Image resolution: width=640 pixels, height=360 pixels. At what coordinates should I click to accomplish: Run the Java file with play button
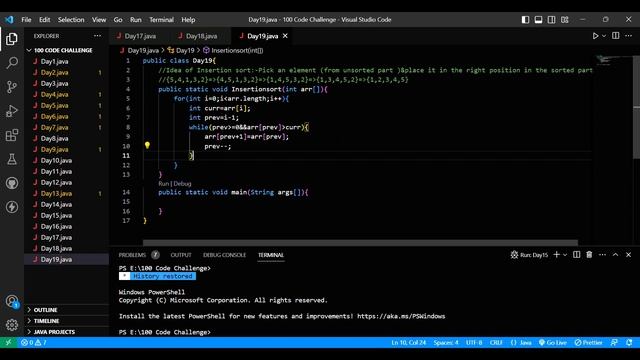pyautogui.click(x=595, y=36)
